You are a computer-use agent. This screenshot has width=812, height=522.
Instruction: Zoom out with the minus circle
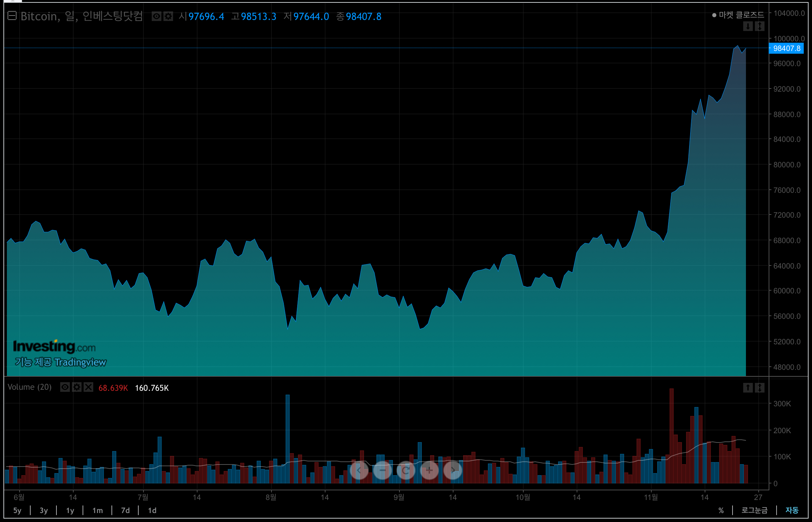383,470
